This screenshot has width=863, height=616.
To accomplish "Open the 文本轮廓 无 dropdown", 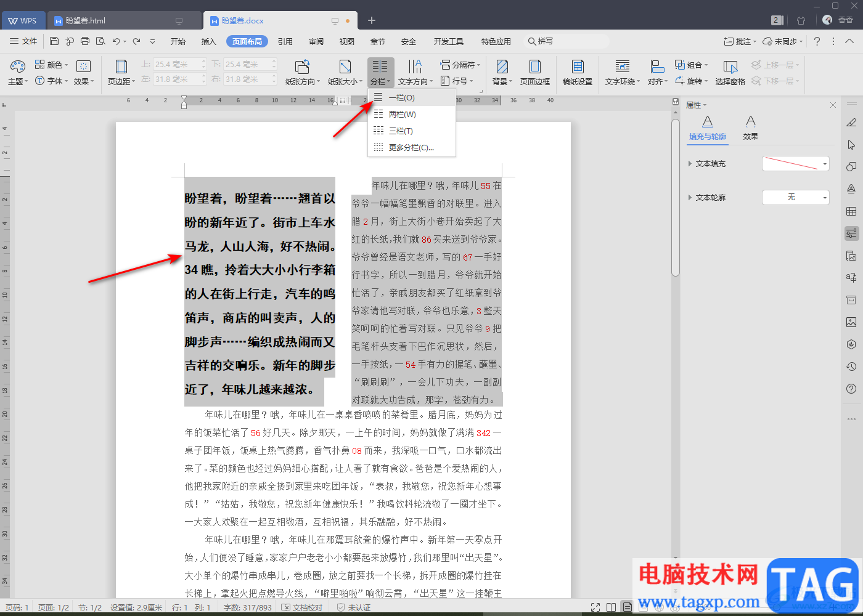I will pos(796,197).
